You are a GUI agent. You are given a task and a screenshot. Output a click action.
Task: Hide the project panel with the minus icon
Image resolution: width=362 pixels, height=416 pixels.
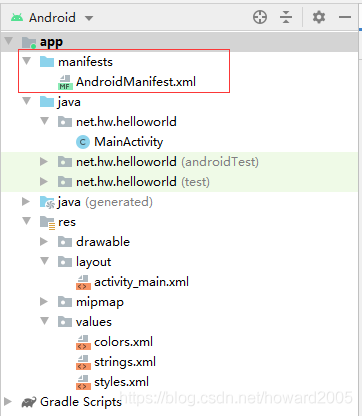345,17
